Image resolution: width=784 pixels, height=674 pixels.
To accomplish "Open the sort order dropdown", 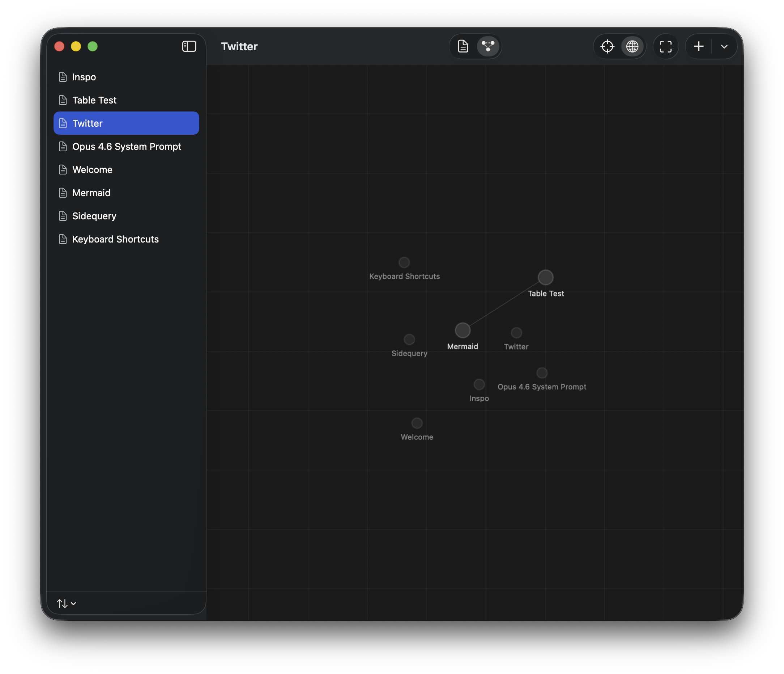I will tap(66, 603).
